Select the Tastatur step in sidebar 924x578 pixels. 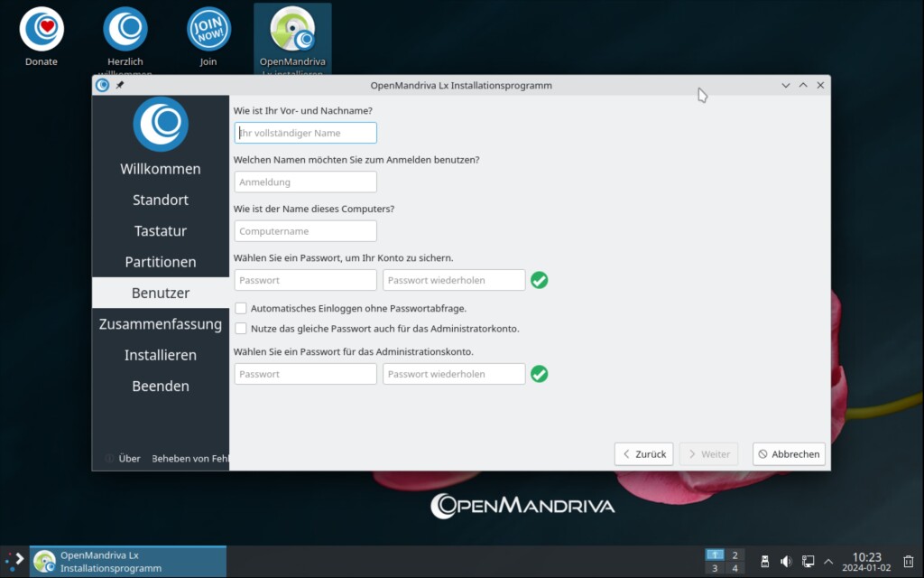point(161,230)
